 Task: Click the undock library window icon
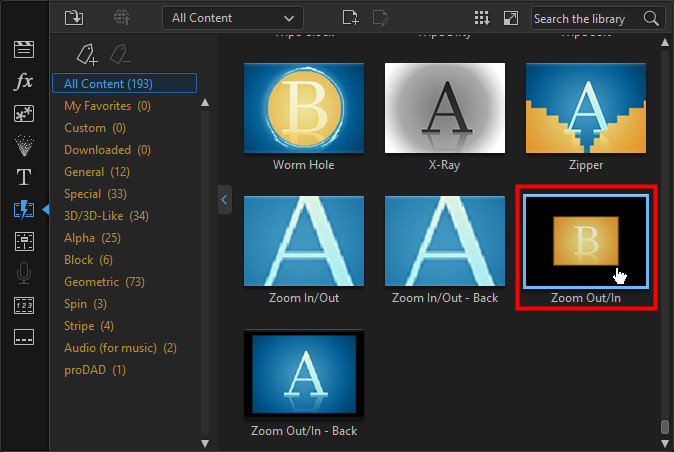pyautogui.click(x=511, y=18)
